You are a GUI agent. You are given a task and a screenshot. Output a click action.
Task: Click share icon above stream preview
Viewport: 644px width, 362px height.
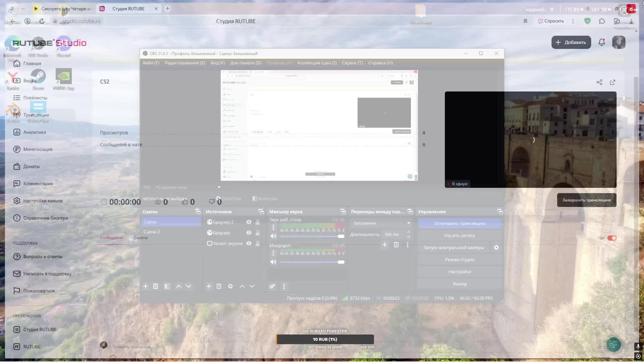(599, 82)
